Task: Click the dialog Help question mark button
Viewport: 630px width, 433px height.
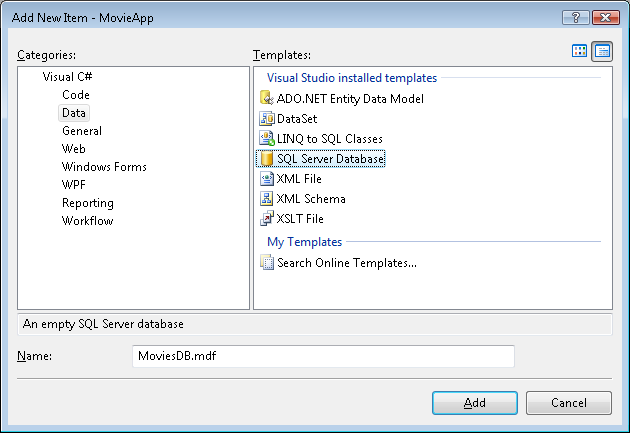Action: 575,17
